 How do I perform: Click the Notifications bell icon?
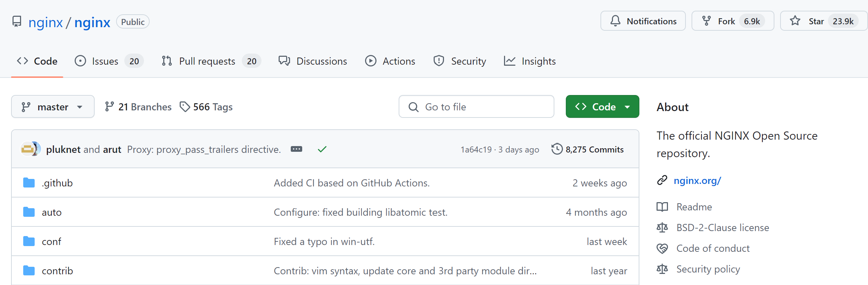[615, 21]
